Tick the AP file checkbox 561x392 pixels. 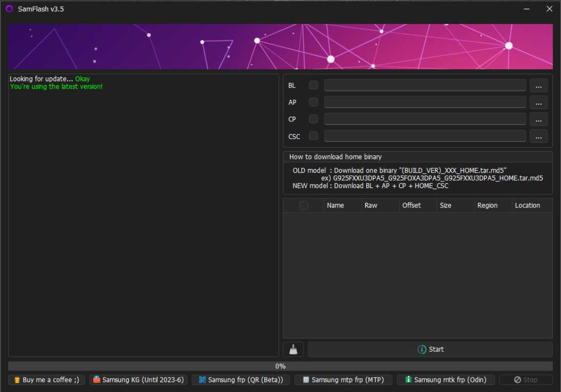(x=314, y=102)
